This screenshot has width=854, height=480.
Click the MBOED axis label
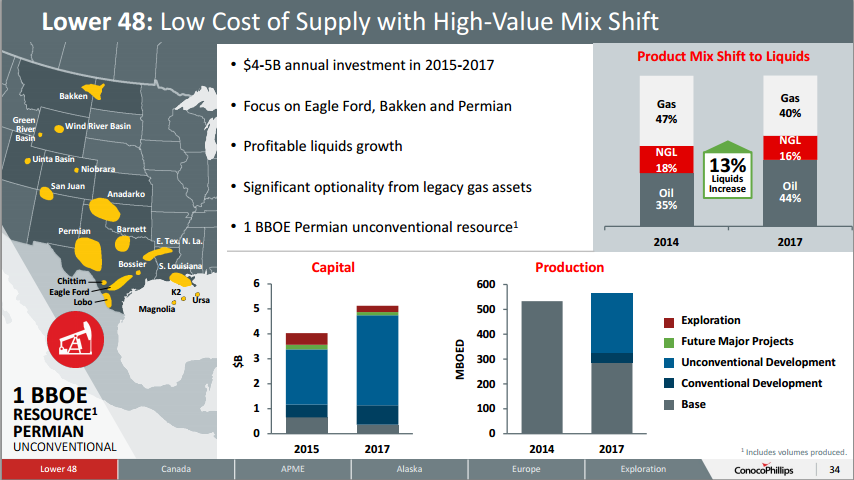(460, 359)
